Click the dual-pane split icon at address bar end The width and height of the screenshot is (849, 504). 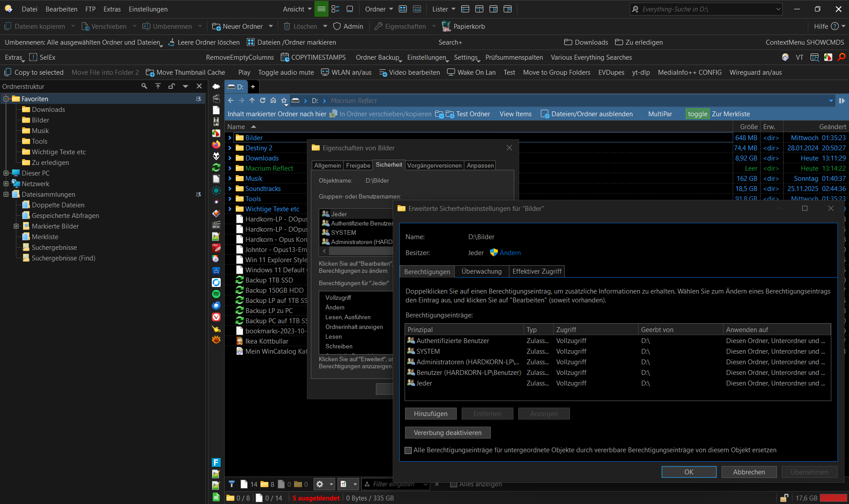click(842, 101)
